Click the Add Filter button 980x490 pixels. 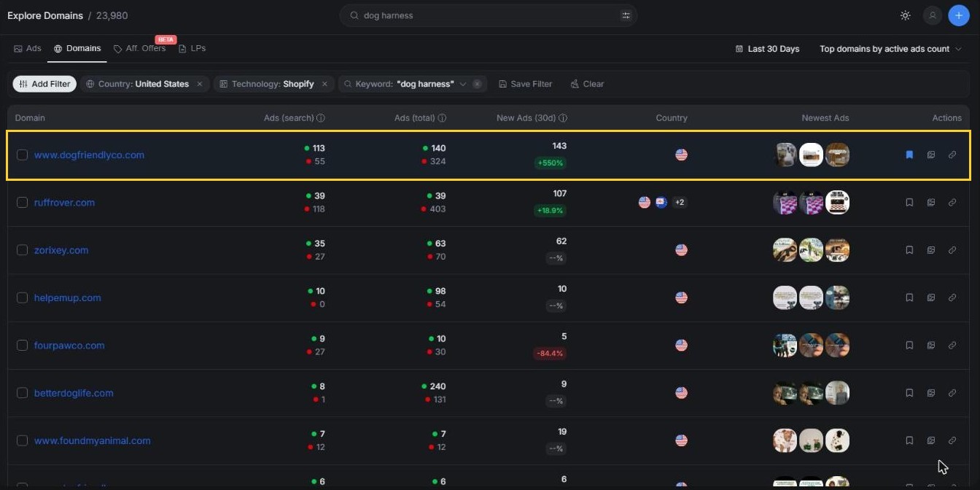coord(44,84)
